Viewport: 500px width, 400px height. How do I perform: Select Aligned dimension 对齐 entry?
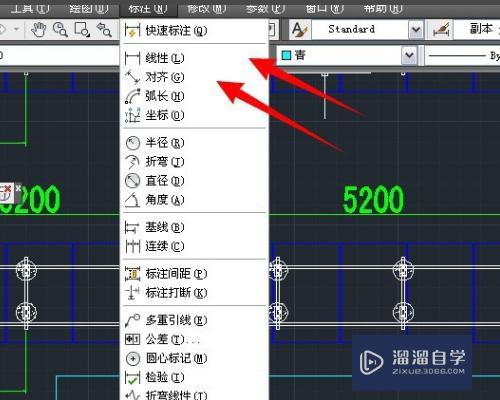tap(194, 77)
